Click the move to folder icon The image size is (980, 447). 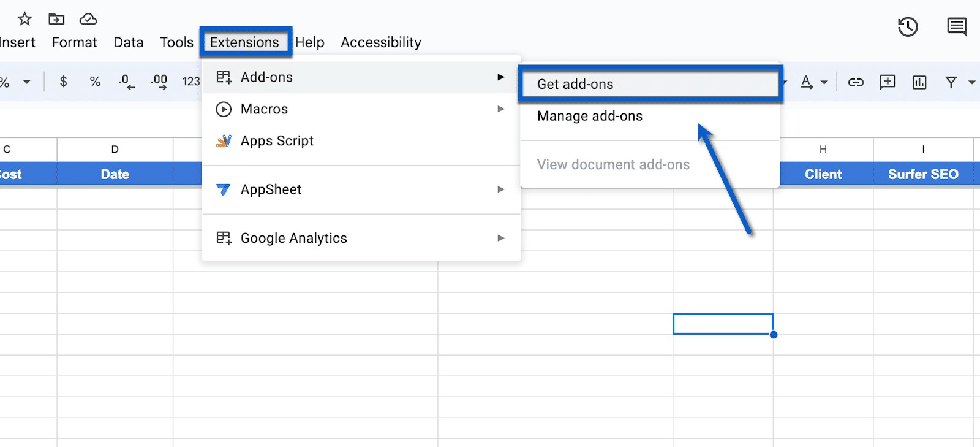(56, 19)
